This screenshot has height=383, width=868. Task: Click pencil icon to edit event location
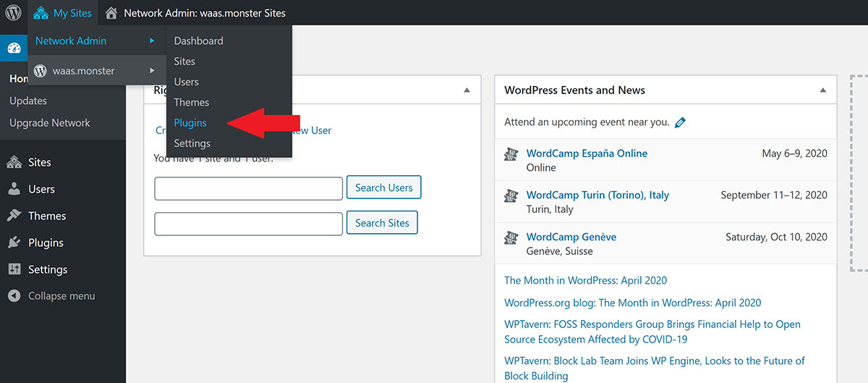point(680,123)
